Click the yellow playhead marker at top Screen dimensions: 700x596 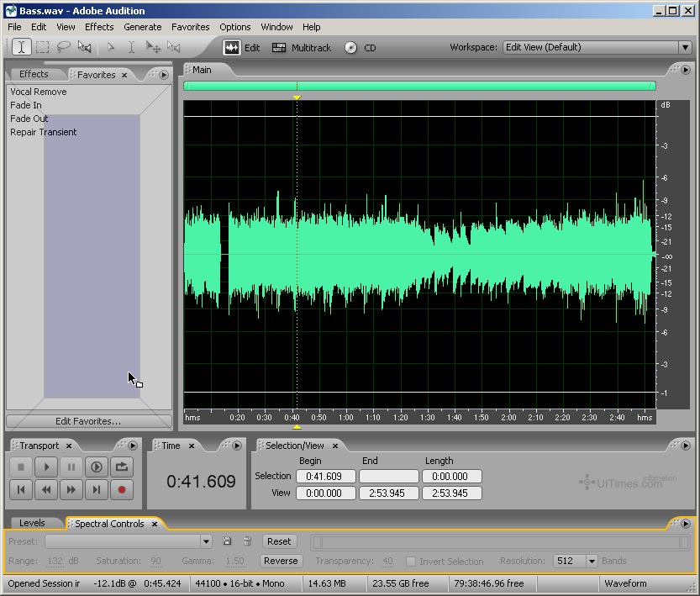297,98
